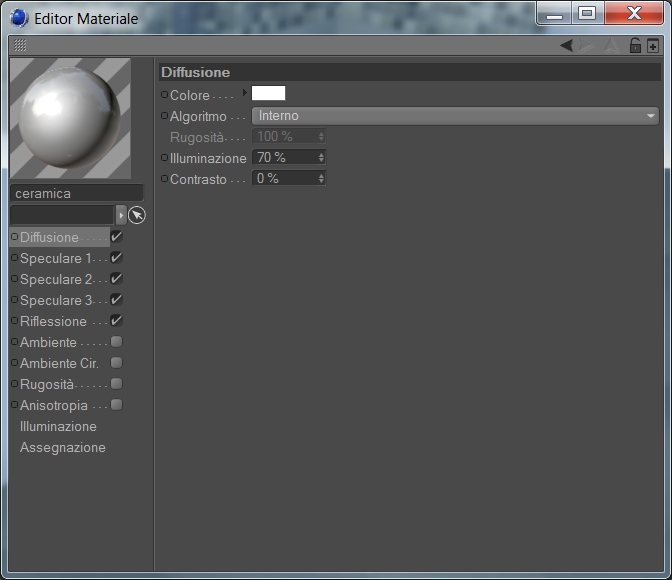Enable the Ambiente channel checkbox
Screen dimensions: 672x580
(x=116, y=342)
